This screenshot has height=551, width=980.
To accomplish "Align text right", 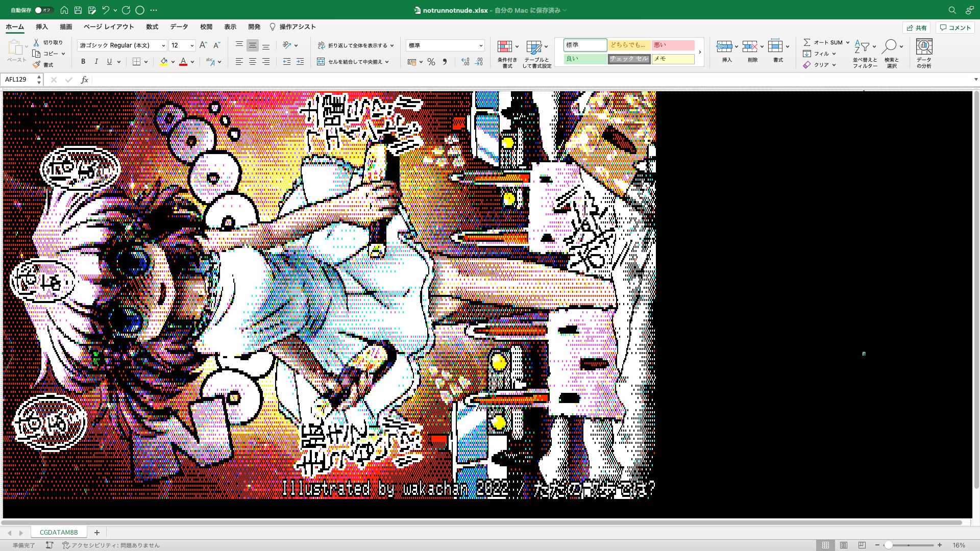I will pos(266,62).
